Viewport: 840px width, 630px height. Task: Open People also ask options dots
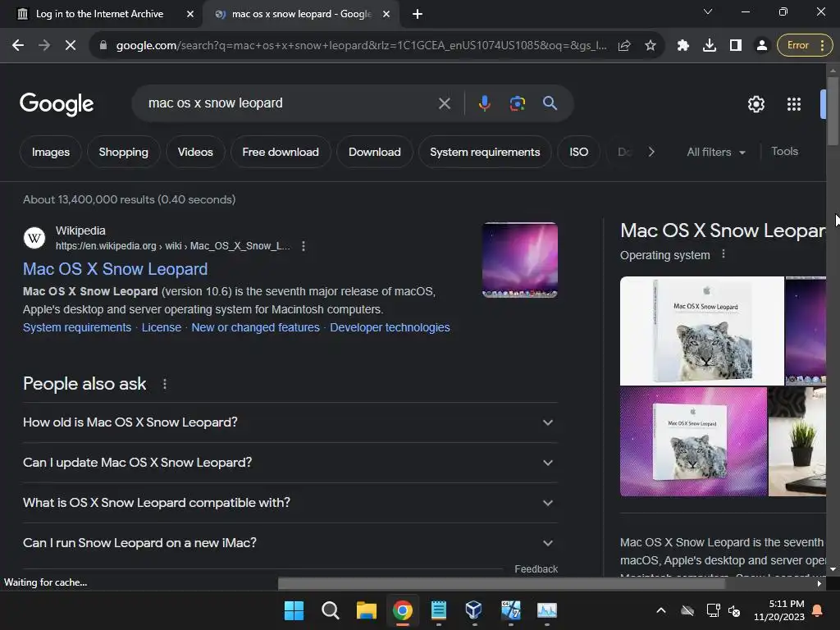[164, 384]
